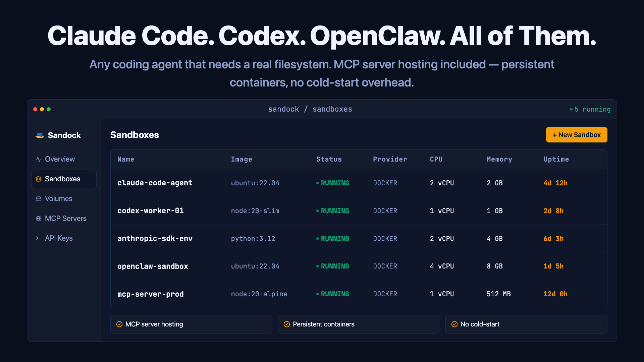Go to the MCP Servers section
The height and width of the screenshot is (362, 644).
[65, 219]
